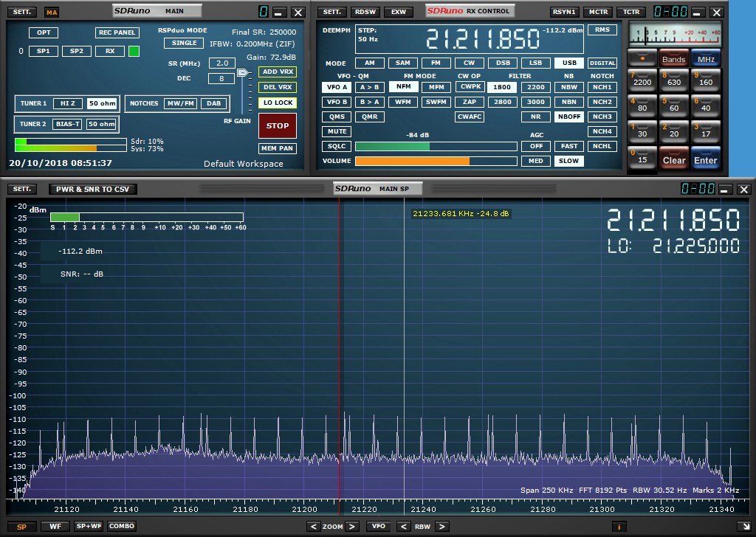Click the MHz keypad button
Viewport: 756px width, 537px height.
(706, 59)
